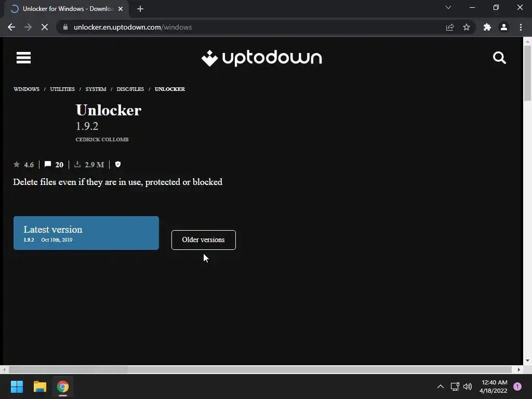The height and width of the screenshot is (399, 532).
Task: View site security lock info
Action: point(65,27)
